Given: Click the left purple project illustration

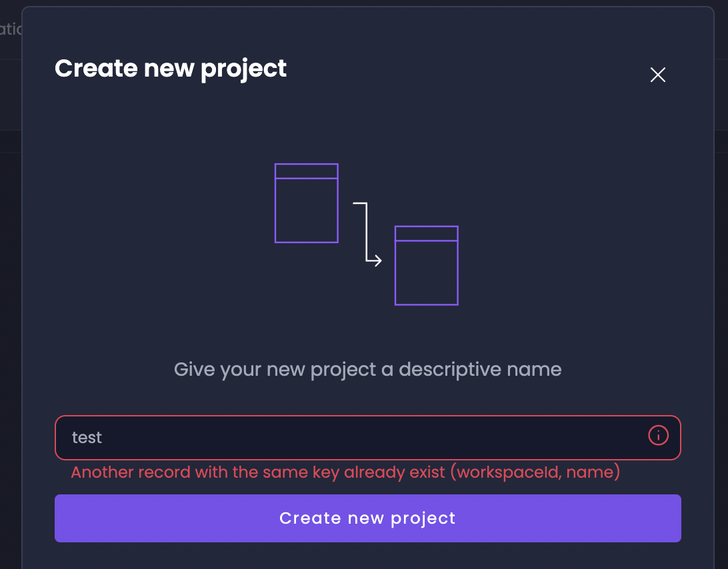Looking at the screenshot, I should click(x=306, y=203).
